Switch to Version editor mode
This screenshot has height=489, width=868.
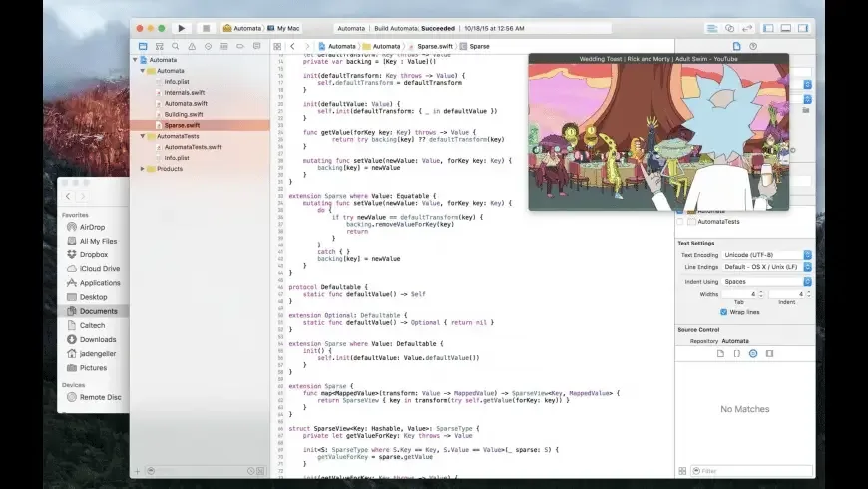747,28
